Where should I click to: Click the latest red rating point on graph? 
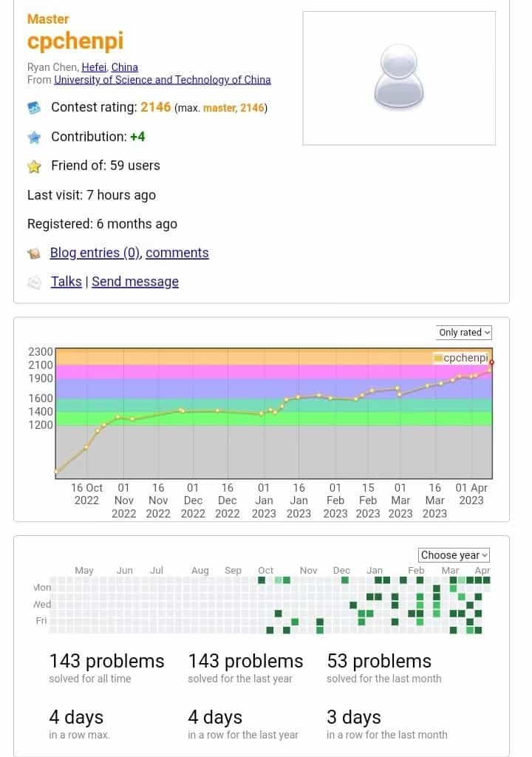pyautogui.click(x=492, y=362)
